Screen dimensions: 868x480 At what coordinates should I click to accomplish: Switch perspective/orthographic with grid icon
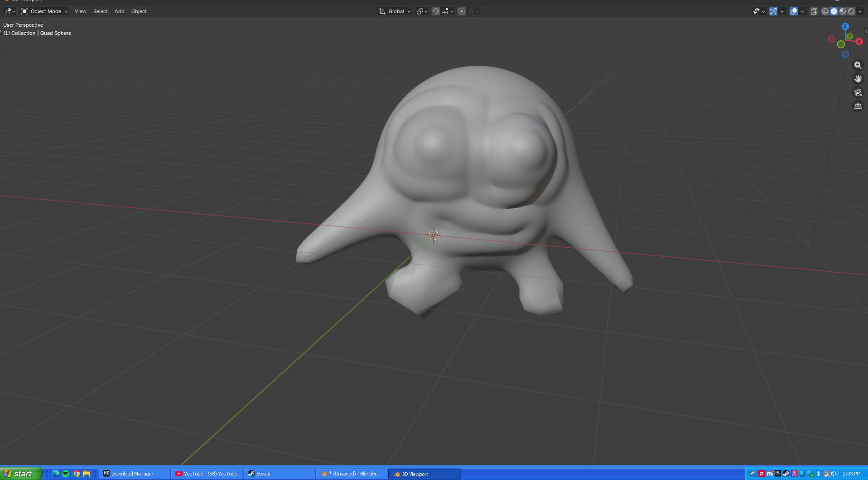[x=858, y=106]
